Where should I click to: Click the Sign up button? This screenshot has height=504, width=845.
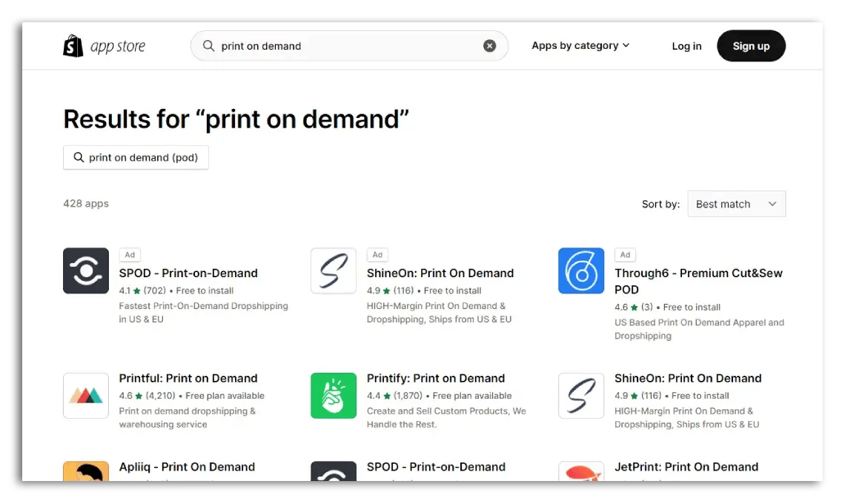(x=751, y=45)
